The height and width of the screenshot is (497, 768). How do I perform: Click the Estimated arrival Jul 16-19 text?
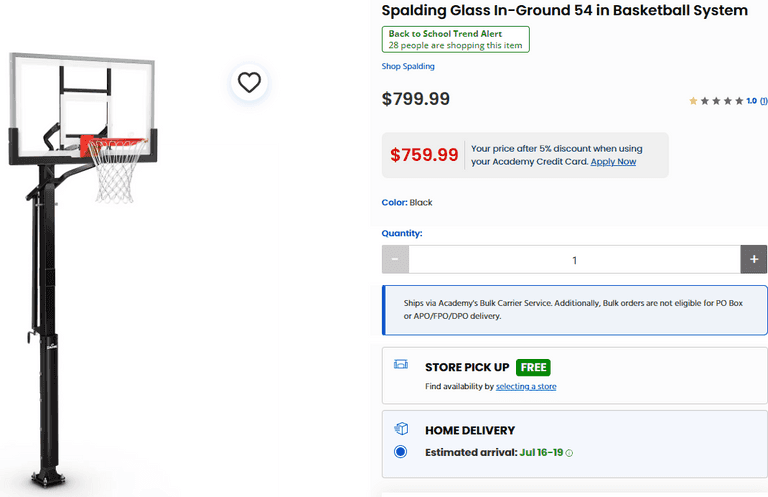[494, 452]
